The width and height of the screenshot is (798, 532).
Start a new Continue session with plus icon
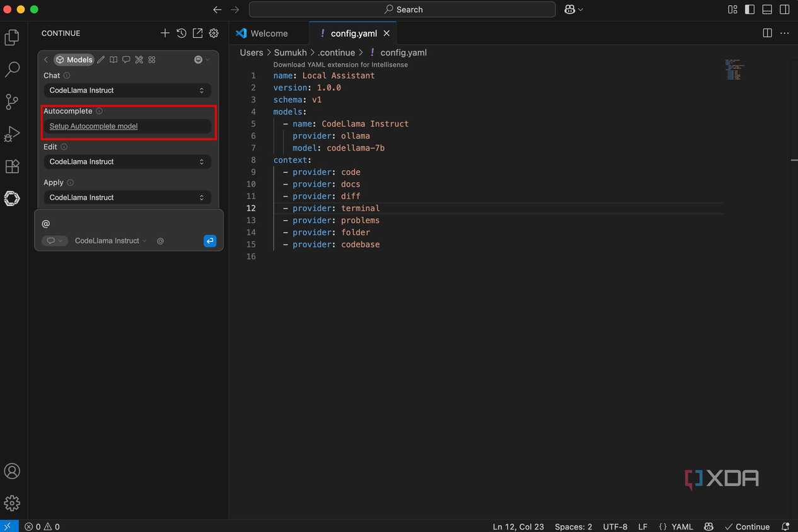tap(165, 33)
